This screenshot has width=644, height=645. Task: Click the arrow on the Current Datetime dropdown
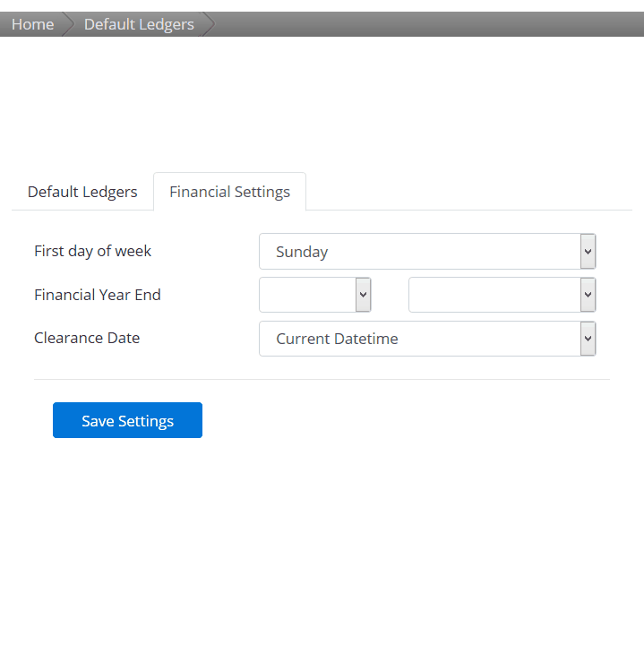(588, 339)
